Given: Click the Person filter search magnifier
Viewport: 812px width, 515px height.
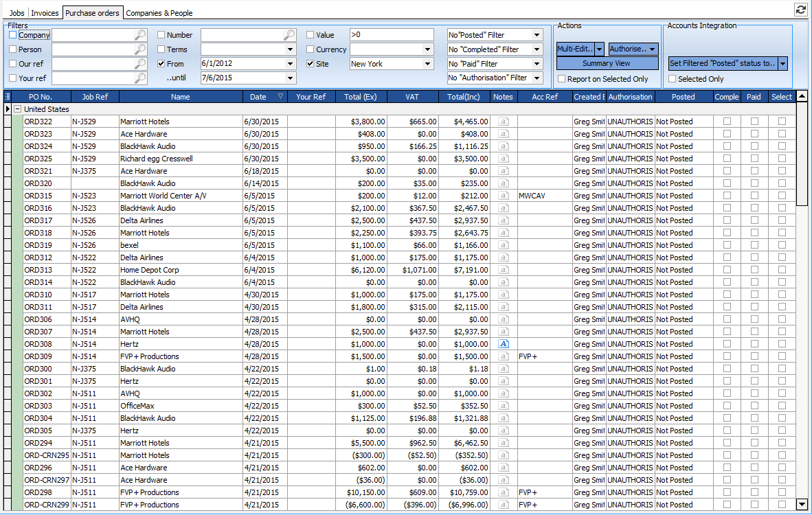Looking at the screenshot, I should click(x=139, y=49).
